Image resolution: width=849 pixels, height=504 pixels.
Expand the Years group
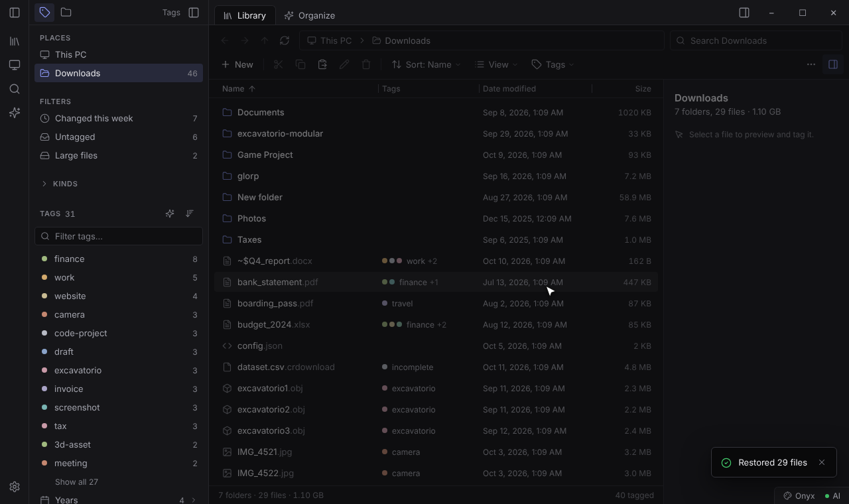pyautogui.click(x=119, y=500)
